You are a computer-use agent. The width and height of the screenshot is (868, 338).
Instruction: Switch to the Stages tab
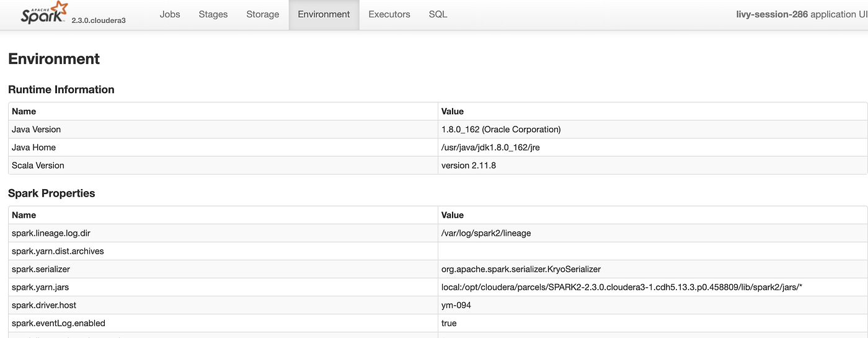point(213,14)
